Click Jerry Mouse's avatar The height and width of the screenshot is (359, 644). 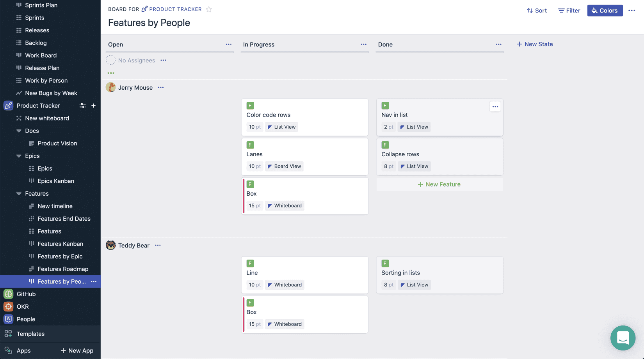[111, 87]
